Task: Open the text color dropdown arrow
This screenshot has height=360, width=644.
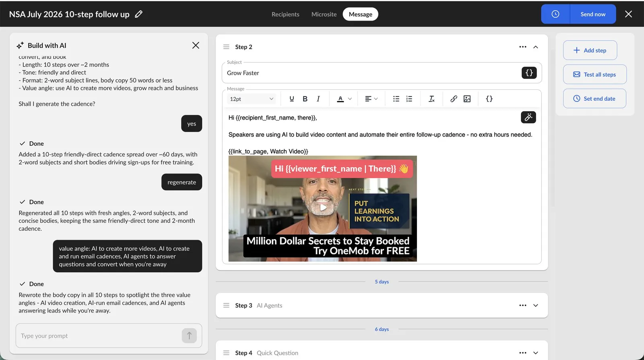Action: (350, 99)
